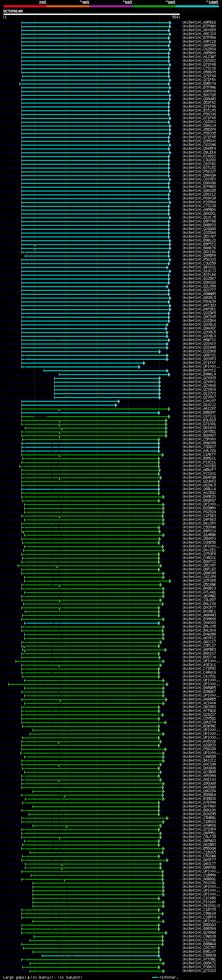Select hit label UniRef100_Q1ZZV3
This screenshot has height=980, width=222.
pos(199,394)
